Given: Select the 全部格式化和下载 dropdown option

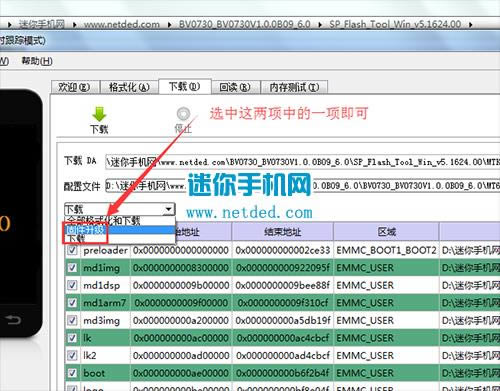Looking at the screenshot, I should 120,220.
